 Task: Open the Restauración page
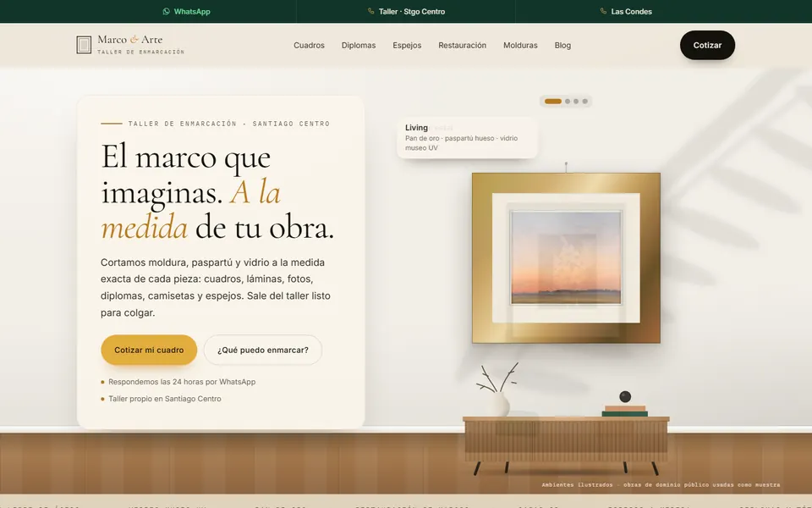pyautogui.click(x=463, y=45)
